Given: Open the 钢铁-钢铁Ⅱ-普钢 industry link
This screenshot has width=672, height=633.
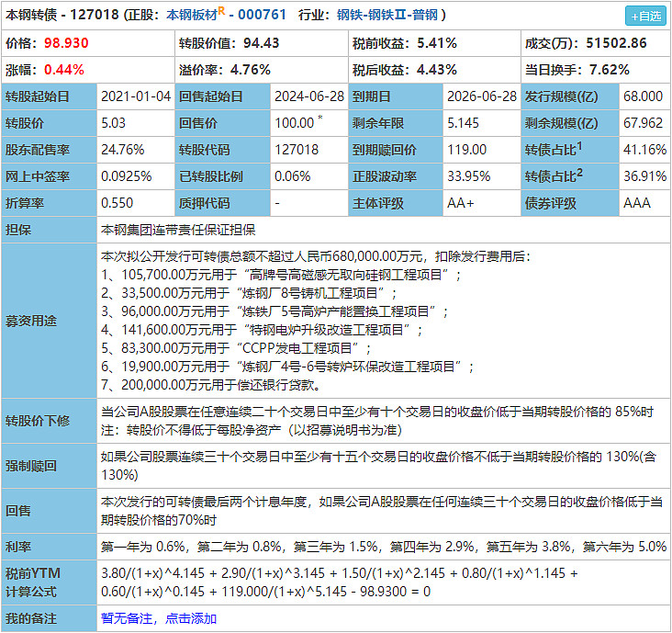Looking at the screenshot, I should coord(387,15).
